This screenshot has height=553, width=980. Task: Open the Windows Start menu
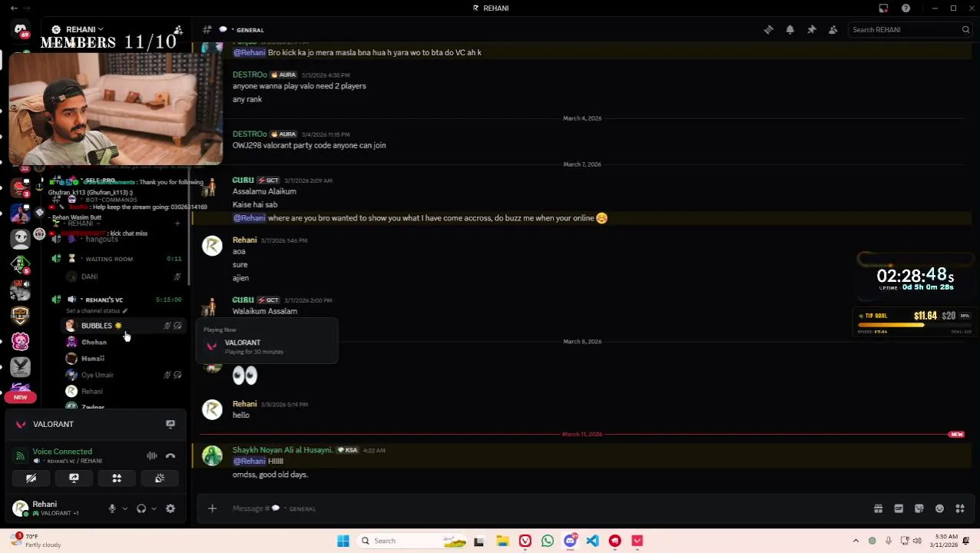click(x=343, y=541)
